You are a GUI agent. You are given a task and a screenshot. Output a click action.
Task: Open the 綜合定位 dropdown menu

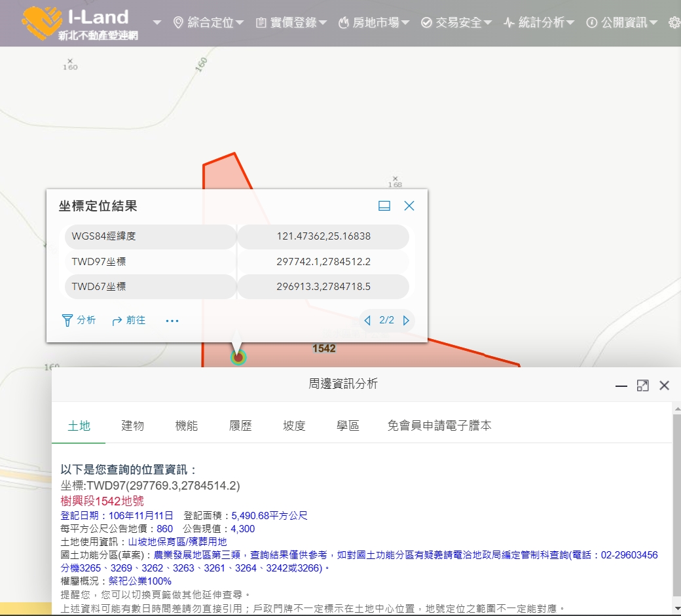click(x=208, y=23)
